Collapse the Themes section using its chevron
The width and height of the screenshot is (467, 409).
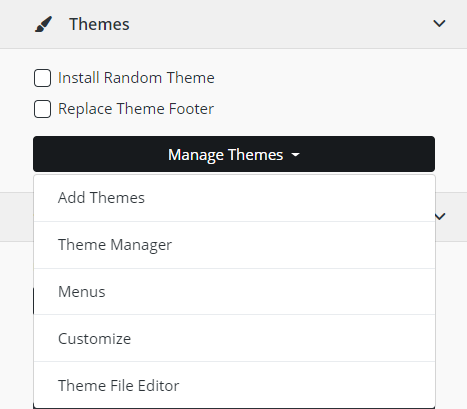tap(439, 24)
